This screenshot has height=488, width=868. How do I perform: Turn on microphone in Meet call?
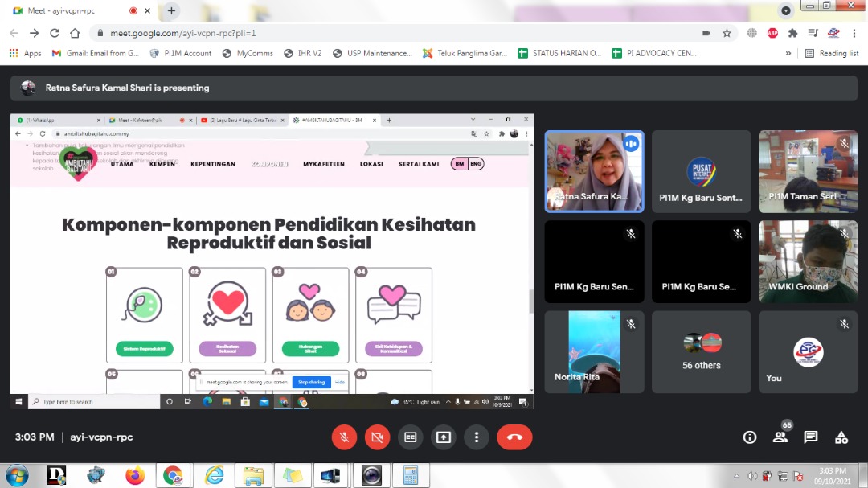344,437
